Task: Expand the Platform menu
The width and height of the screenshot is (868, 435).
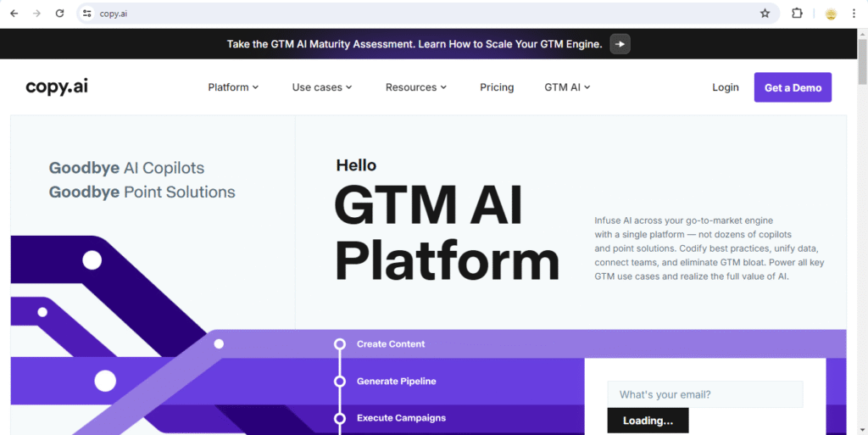Action: (233, 86)
